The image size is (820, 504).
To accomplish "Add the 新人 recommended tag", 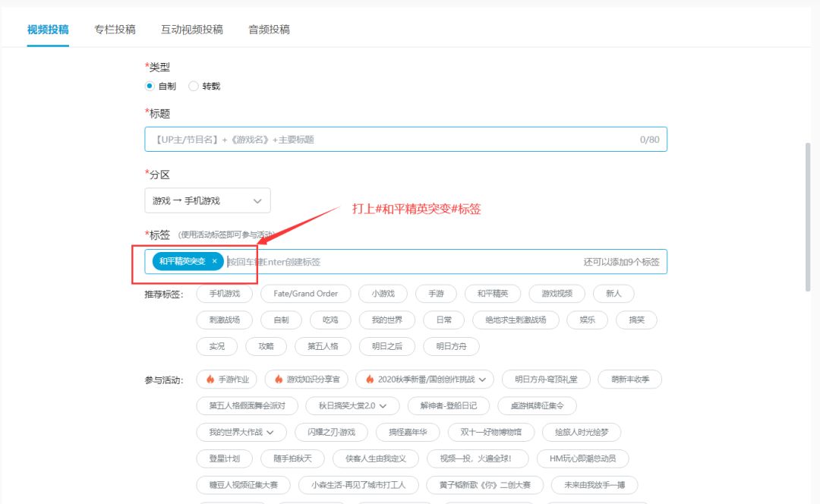I will tap(613, 294).
